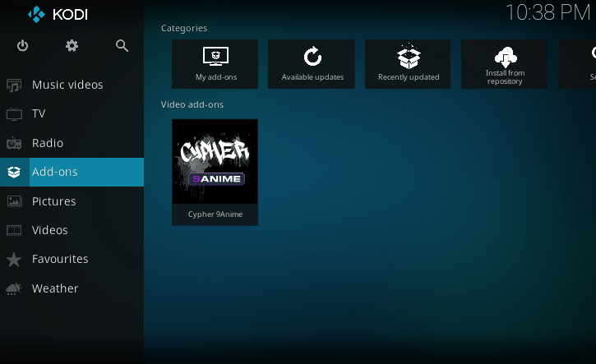Go to Radio in the sidebar
Viewport: 596px width, 364px height.
coord(47,143)
